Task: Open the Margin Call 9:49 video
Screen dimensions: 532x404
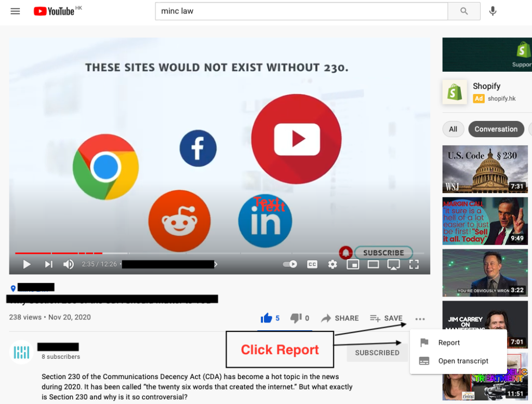Action: (485, 221)
